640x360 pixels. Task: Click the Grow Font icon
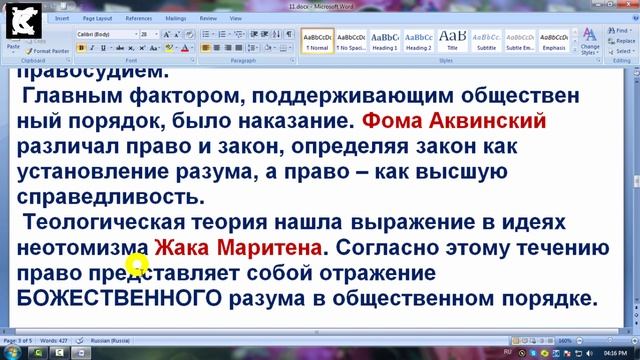[167, 35]
